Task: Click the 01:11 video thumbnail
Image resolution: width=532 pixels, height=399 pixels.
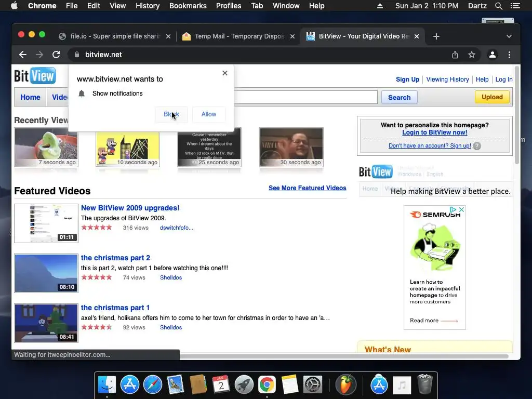Action: click(x=46, y=223)
